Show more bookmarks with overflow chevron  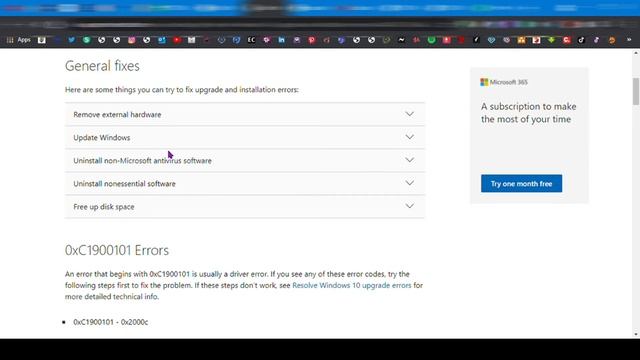(x=629, y=40)
